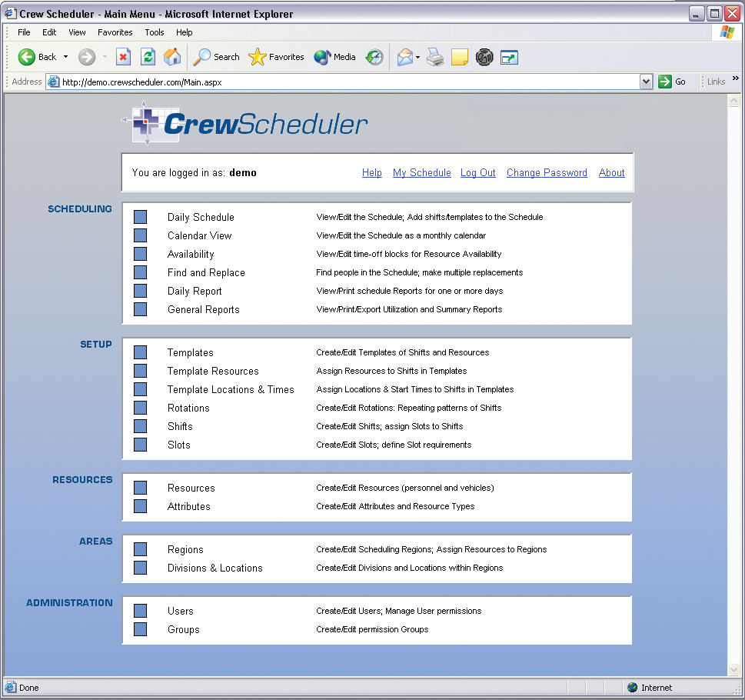Open Resources using its square icon
The width and height of the screenshot is (745, 700).
tap(140, 488)
